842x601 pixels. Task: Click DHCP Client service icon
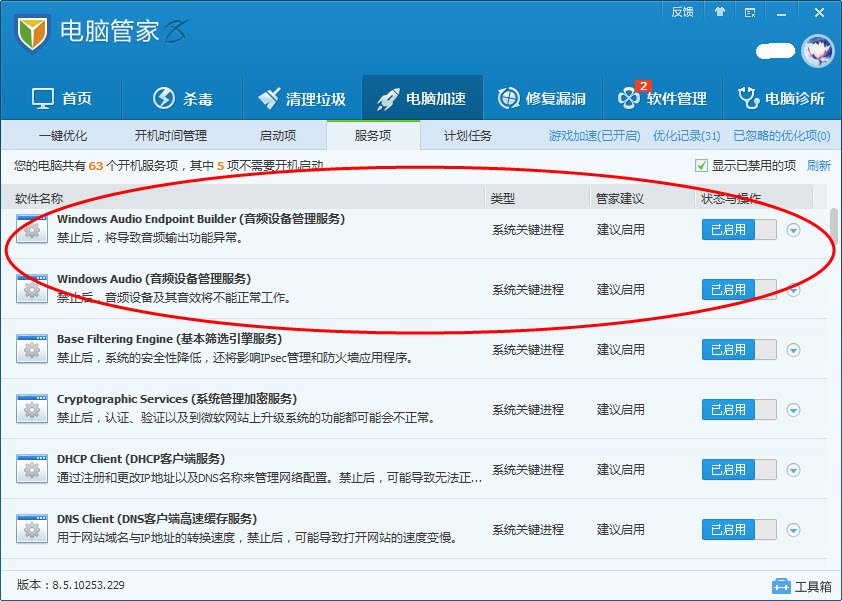point(32,469)
